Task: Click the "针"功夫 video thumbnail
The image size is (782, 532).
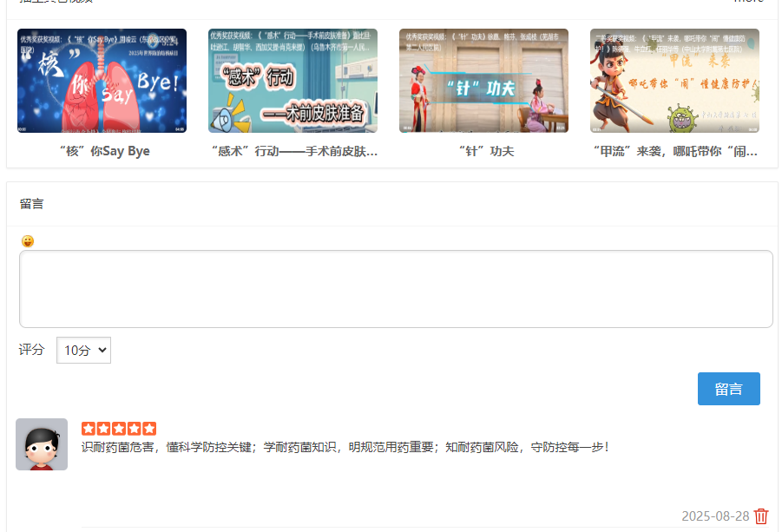Action: pos(483,80)
